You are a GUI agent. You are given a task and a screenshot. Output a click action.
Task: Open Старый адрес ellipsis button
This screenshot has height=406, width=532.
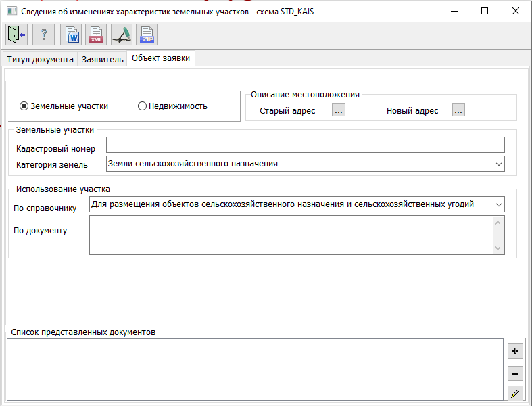pyautogui.click(x=339, y=110)
